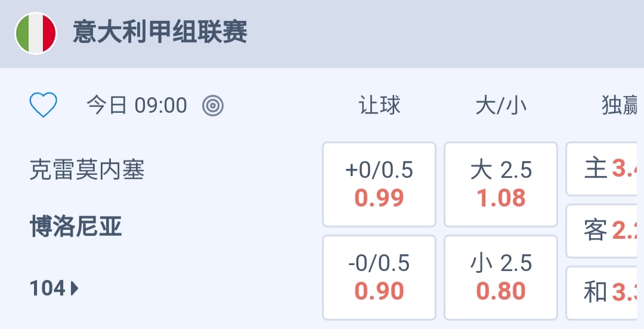Pick the -0/0.5 handicap odds 0.90
The height and width of the screenshot is (329, 644).
[379, 278]
